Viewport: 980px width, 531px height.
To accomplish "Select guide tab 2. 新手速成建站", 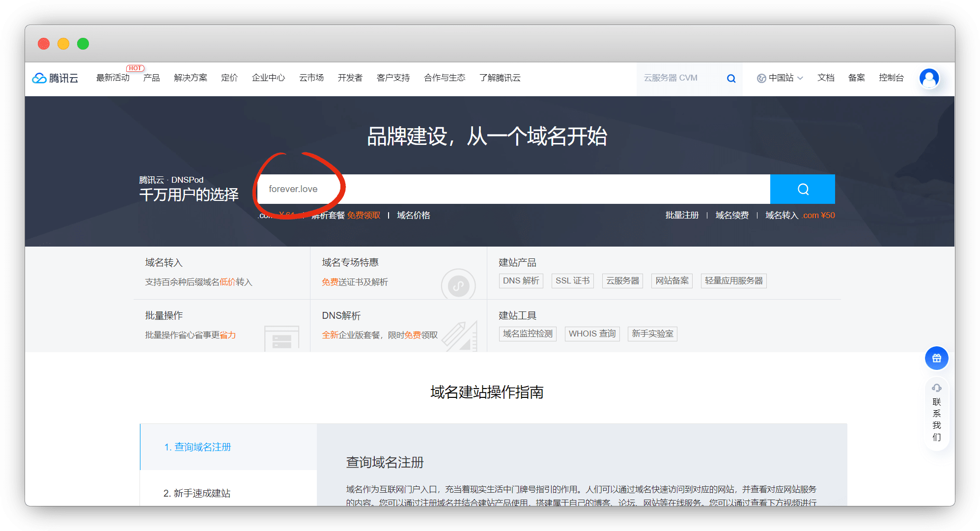I will click(x=197, y=493).
